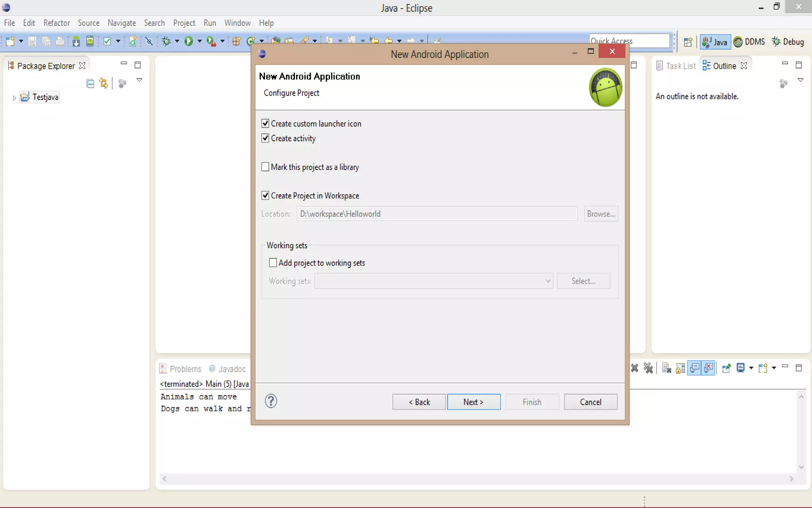The width and height of the screenshot is (812, 508).
Task: Toggle Show Console on Standard Error icon
Action: point(709,368)
